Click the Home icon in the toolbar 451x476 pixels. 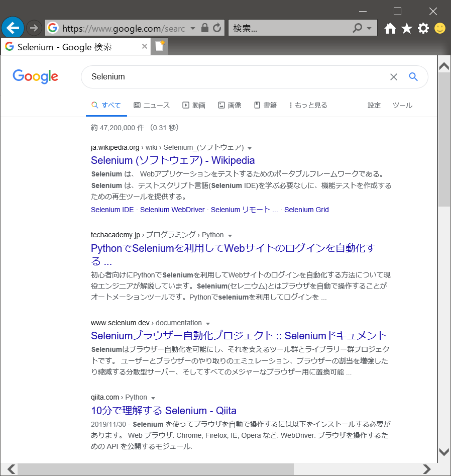coord(390,28)
